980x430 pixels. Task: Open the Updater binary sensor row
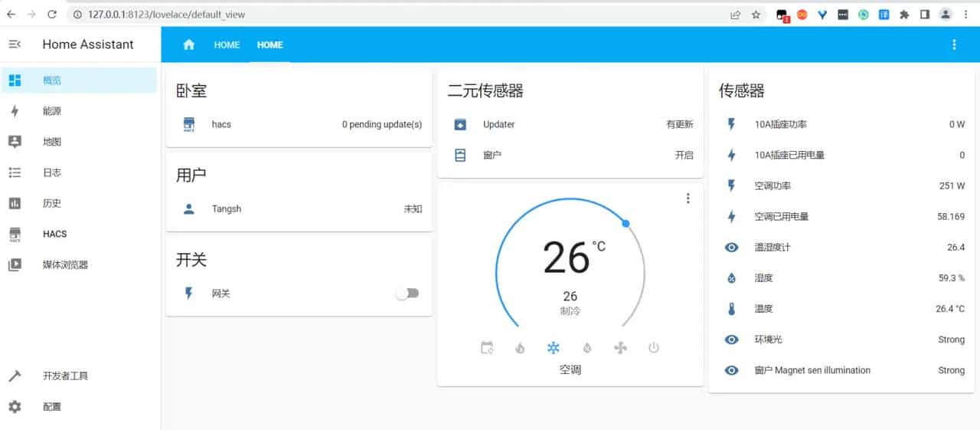pyautogui.click(x=570, y=124)
